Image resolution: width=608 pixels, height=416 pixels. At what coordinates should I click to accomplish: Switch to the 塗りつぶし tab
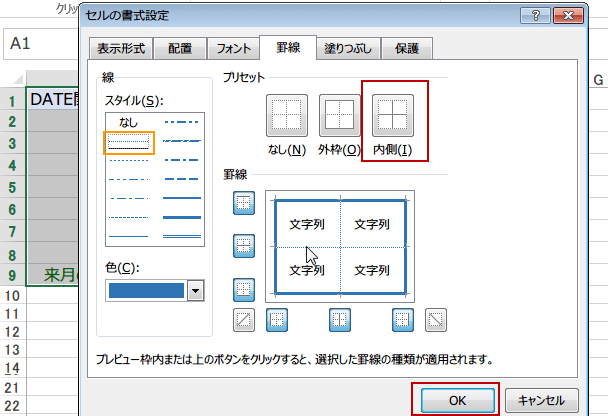(348, 48)
